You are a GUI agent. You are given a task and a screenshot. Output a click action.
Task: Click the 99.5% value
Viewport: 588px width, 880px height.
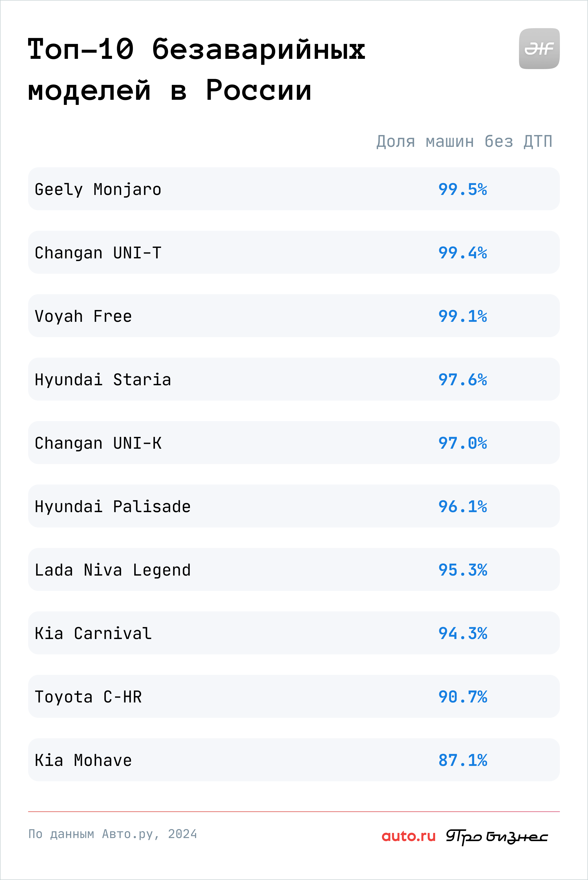point(463,189)
